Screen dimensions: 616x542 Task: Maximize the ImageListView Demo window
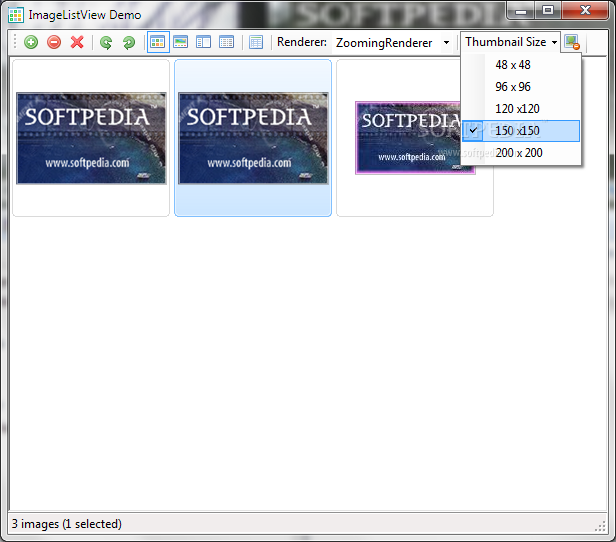tap(548, 10)
